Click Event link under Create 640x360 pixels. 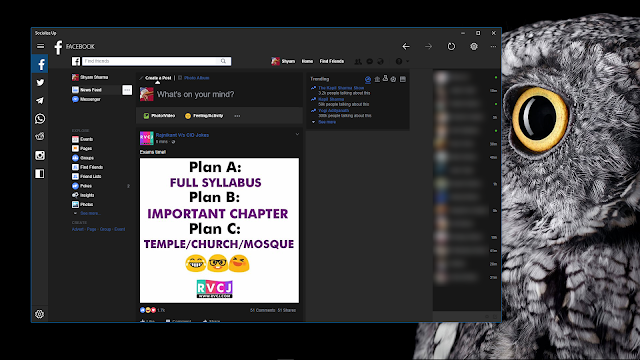120,229
